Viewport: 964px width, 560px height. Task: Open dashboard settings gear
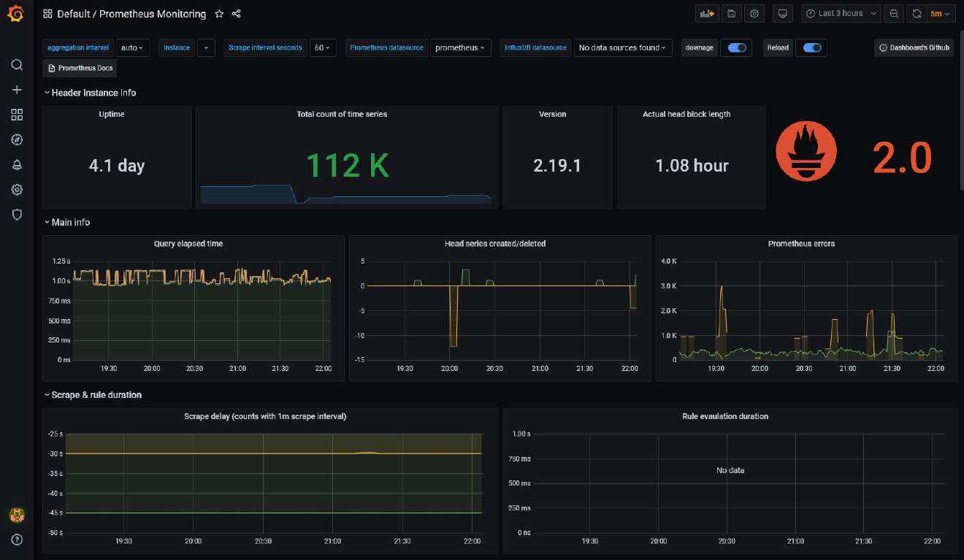coord(754,13)
